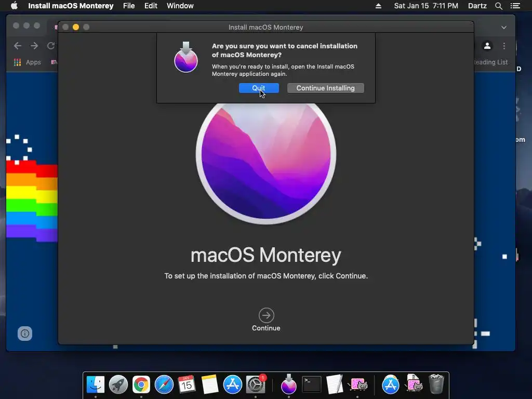This screenshot has width=532, height=399.
Task: Open the Edit menu
Action: [x=151, y=6]
